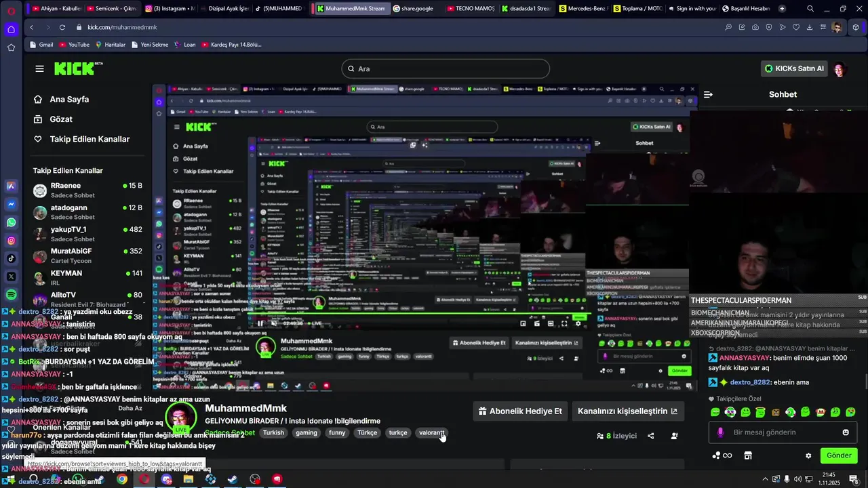This screenshot has height=488, width=868.
Task: Switch to the Instagram tab
Action: pos(170,9)
